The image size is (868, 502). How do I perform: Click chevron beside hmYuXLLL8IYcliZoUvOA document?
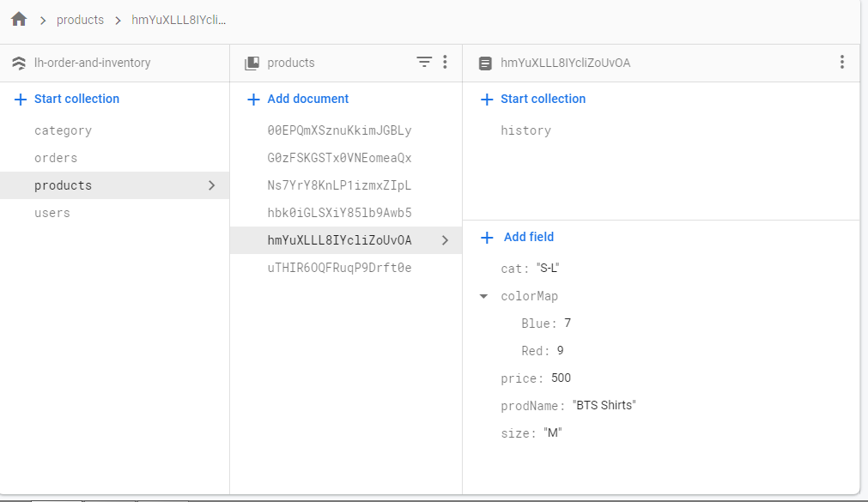(445, 240)
